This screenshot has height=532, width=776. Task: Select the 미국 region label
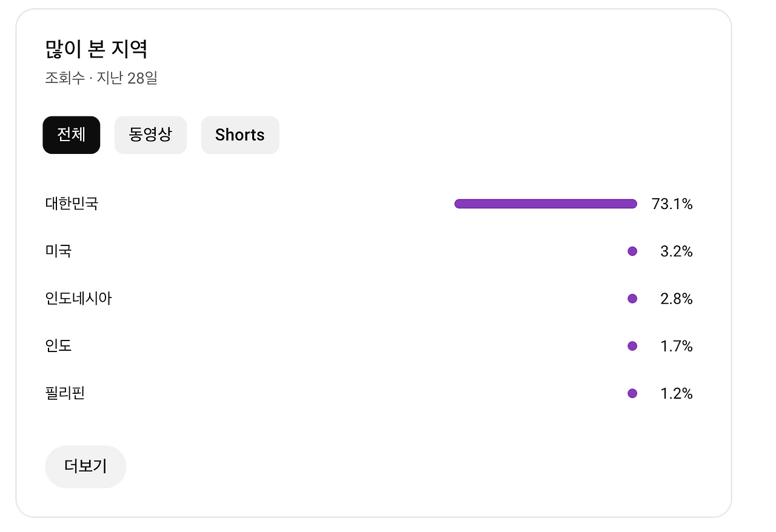point(58,251)
